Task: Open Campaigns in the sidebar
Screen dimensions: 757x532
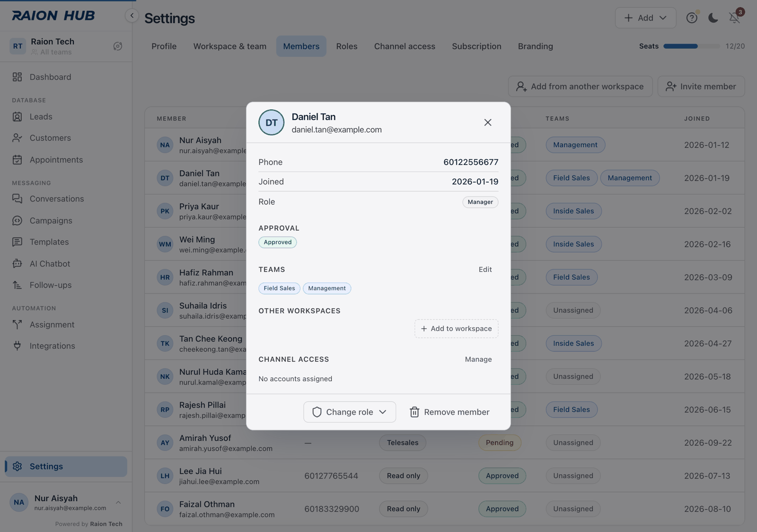Action: click(x=66, y=221)
